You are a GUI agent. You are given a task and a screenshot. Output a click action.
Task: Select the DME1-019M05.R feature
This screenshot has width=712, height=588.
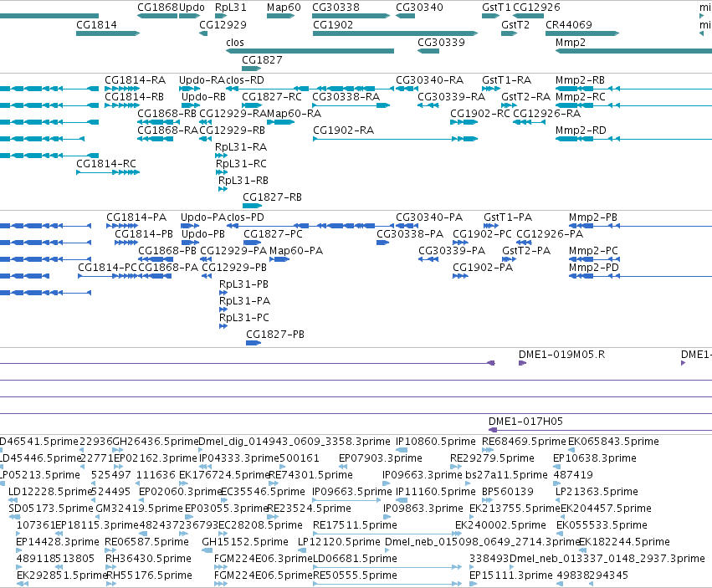point(522,363)
